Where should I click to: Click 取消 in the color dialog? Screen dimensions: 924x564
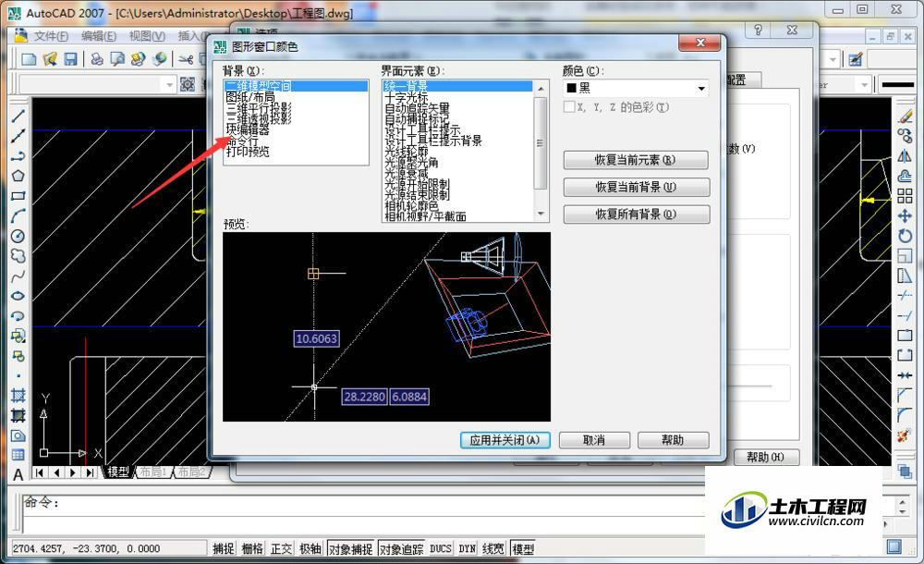point(594,440)
